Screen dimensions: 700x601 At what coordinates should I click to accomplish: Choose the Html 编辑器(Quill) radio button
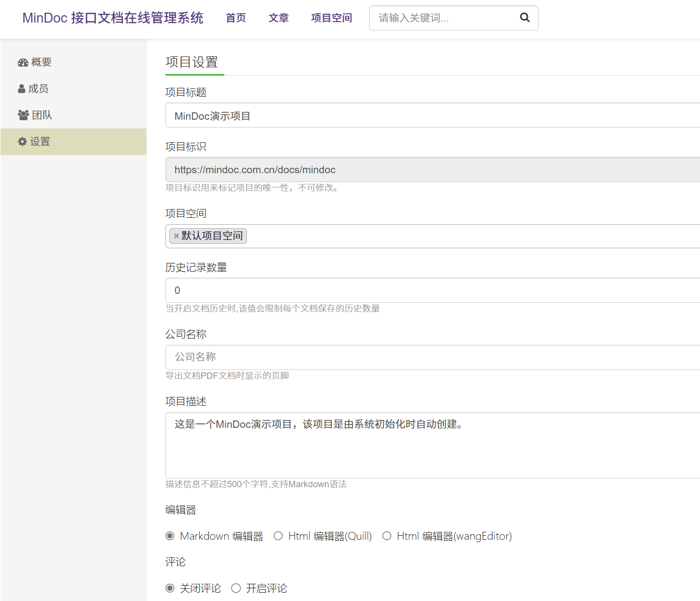tap(278, 536)
